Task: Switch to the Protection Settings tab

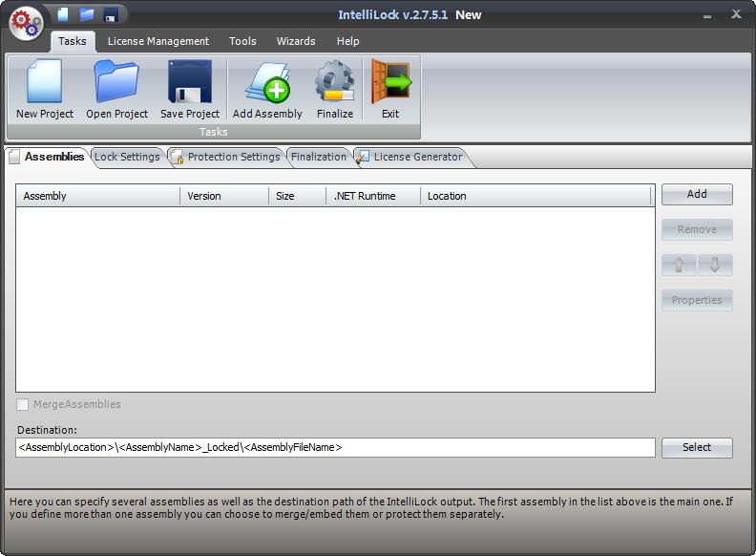Action: [x=226, y=157]
